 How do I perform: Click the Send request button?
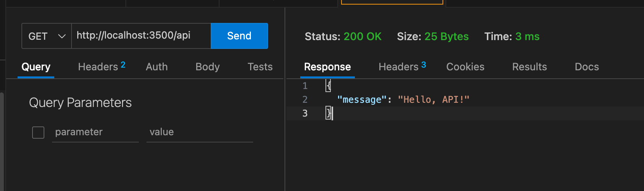coord(239,36)
